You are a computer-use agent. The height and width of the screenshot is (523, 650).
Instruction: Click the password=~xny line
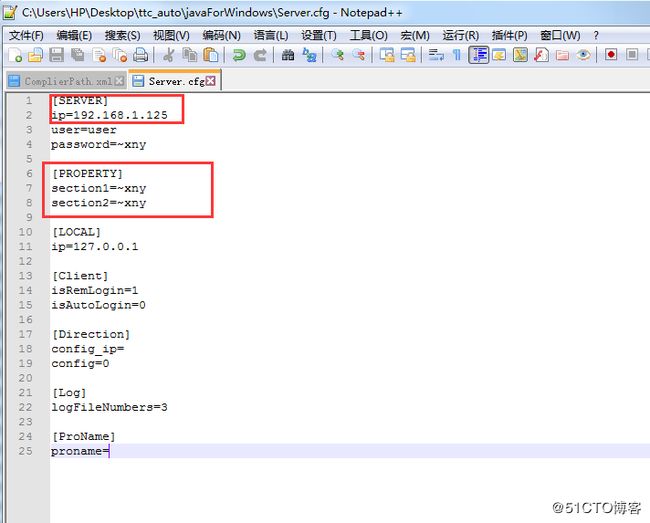pos(99,145)
